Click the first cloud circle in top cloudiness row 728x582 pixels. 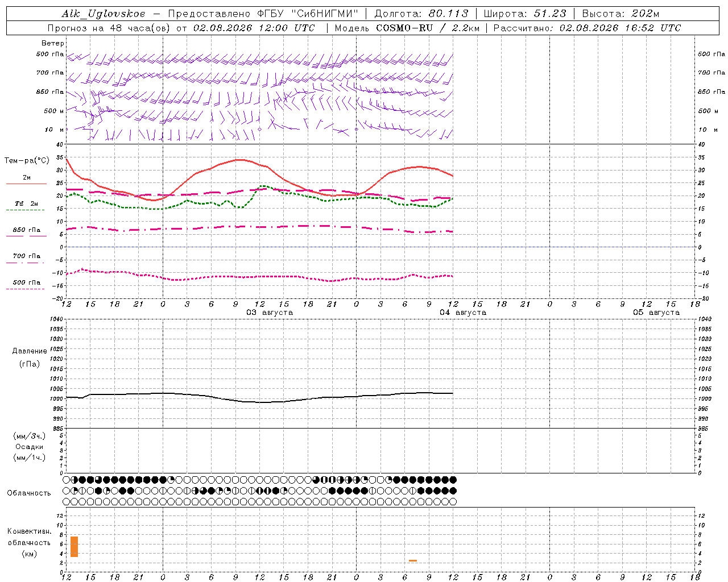pos(66,480)
